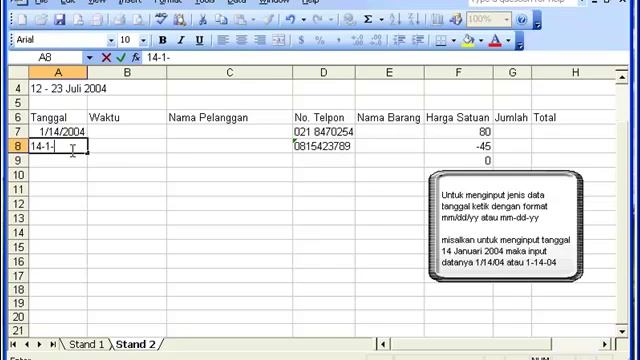
Task: Switch to the Stand 1 sheet tab
Action: point(86,344)
